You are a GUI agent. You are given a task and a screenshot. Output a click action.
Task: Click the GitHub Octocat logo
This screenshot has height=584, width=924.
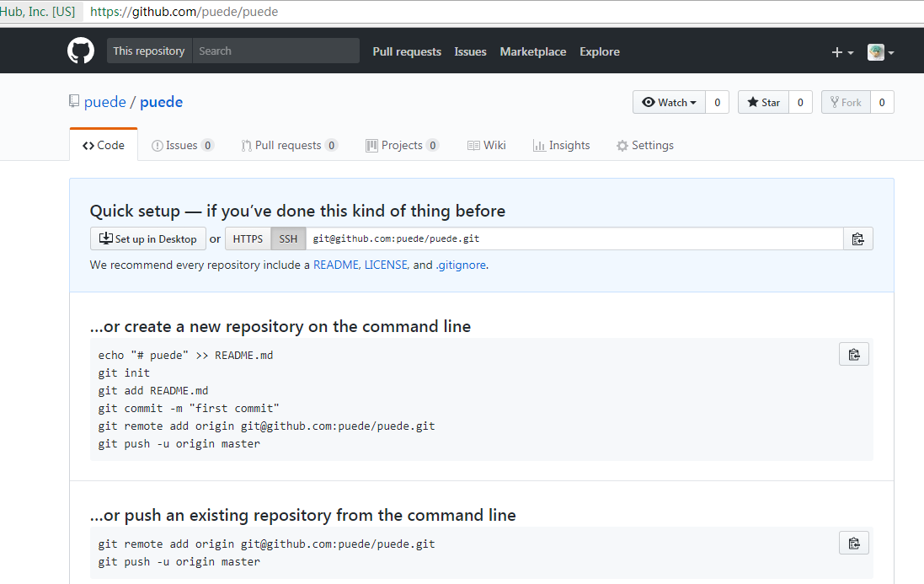pyautogui.click(x=81, y=51)
